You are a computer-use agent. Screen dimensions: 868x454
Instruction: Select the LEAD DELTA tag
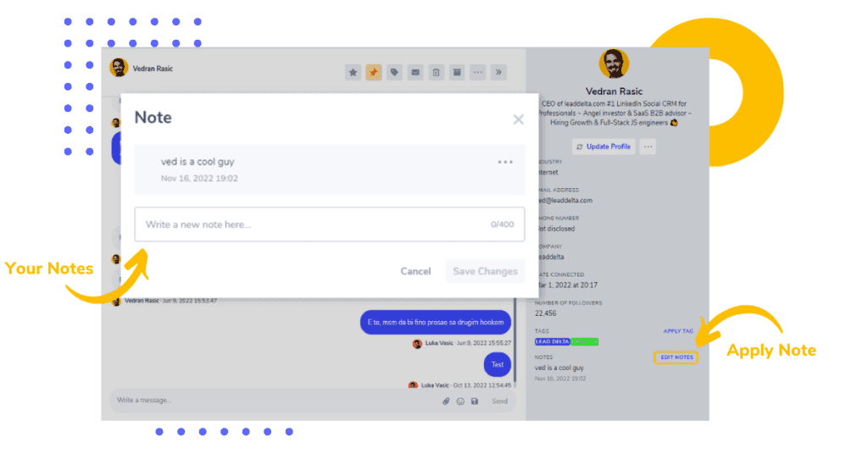[x=552, y=341]
